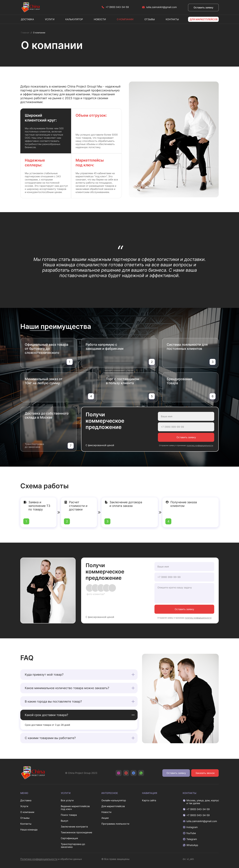Click the phone icon in the header

[x=103, y=7]
